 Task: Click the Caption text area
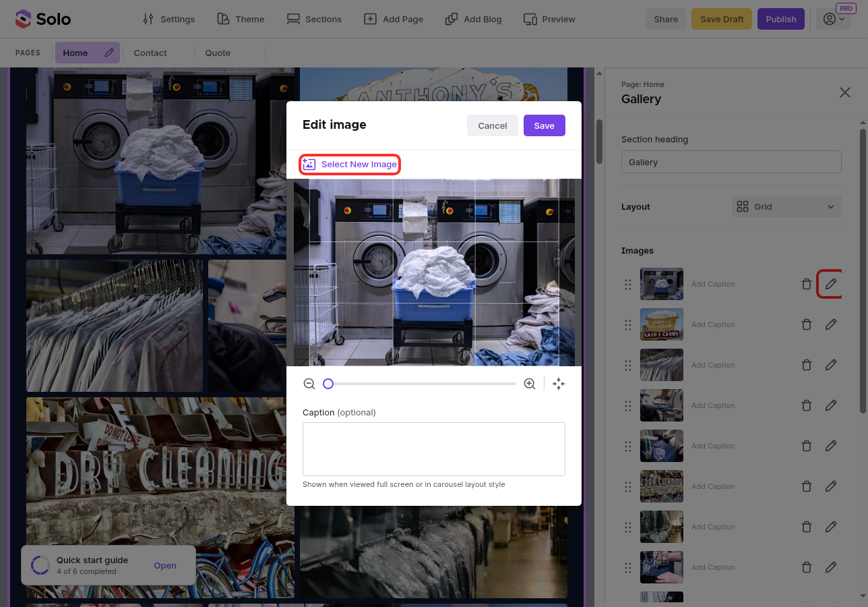433,449
